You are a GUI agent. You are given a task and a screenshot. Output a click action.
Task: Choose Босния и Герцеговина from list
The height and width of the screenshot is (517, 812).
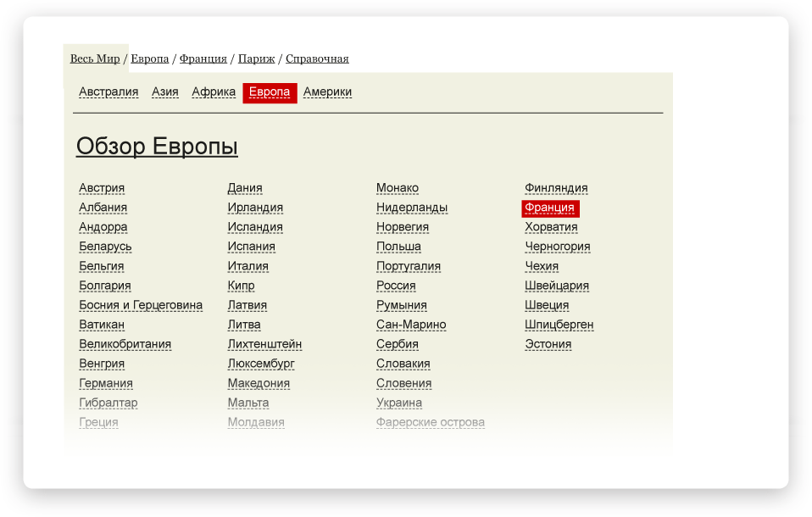click(141, 305)
